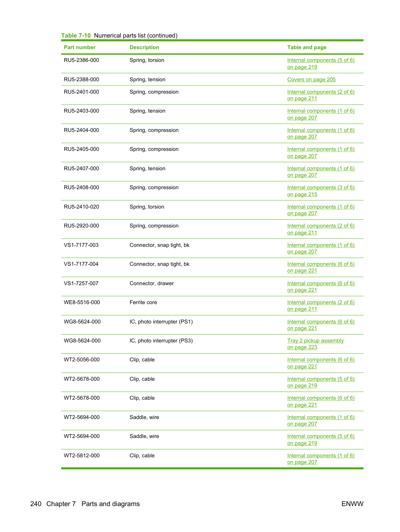Follow link for IC, photo interrupter (PS1)
400x532 pixels.
click(321, 325)
